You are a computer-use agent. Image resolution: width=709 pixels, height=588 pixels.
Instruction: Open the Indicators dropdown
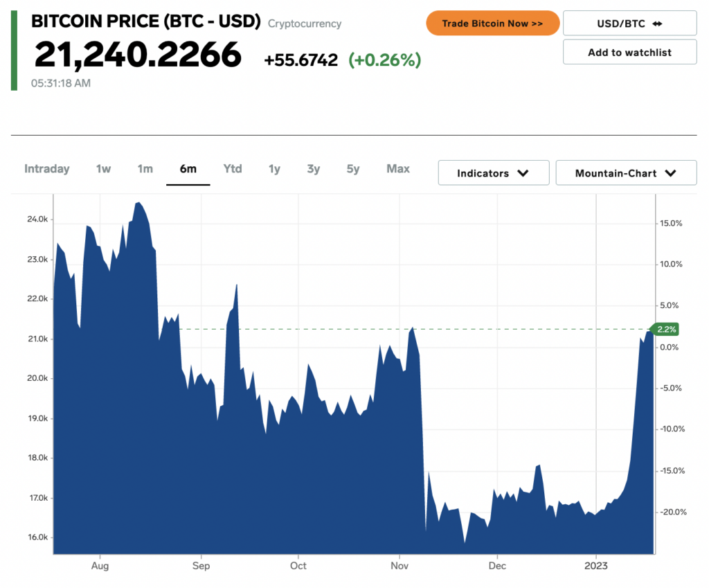493,172
